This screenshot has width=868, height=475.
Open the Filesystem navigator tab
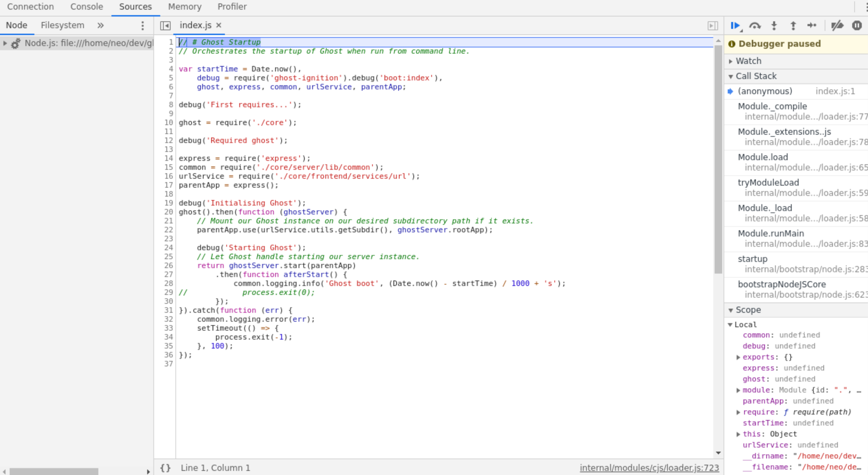tap(62, 25)
